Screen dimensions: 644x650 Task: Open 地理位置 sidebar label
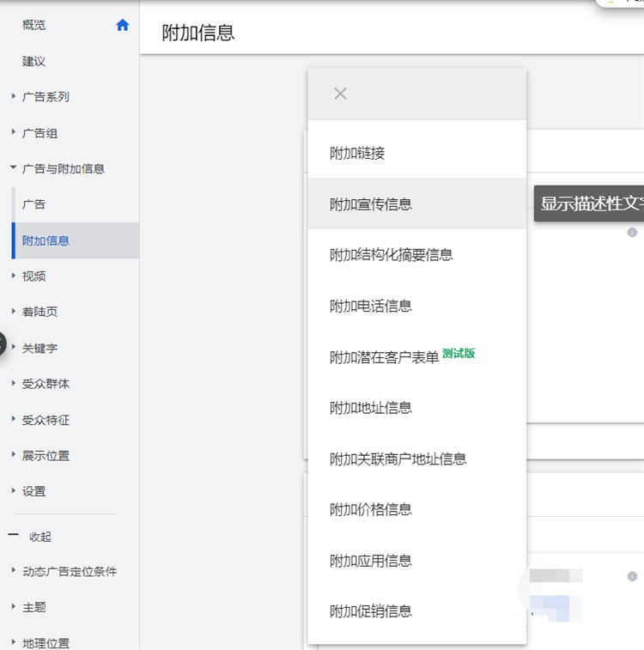[x=46, y=643]
